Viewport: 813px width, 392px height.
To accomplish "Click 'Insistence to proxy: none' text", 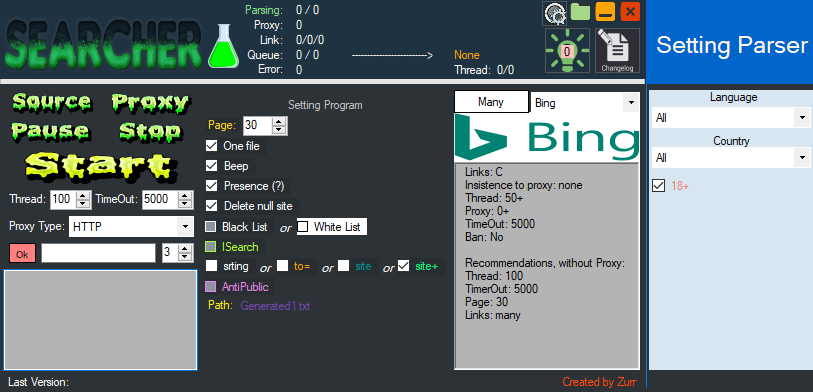I will (524, 185).
